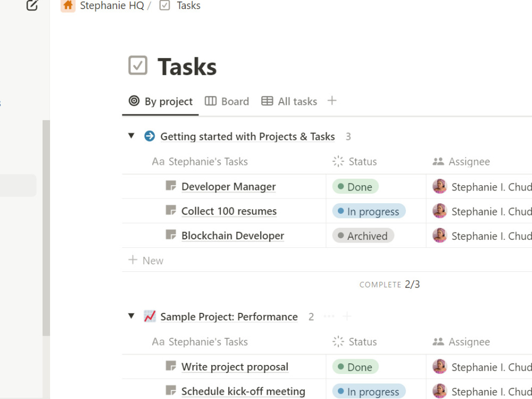Add a new task with + New
The height and width of the screenshot is (399, 532).
146,260
